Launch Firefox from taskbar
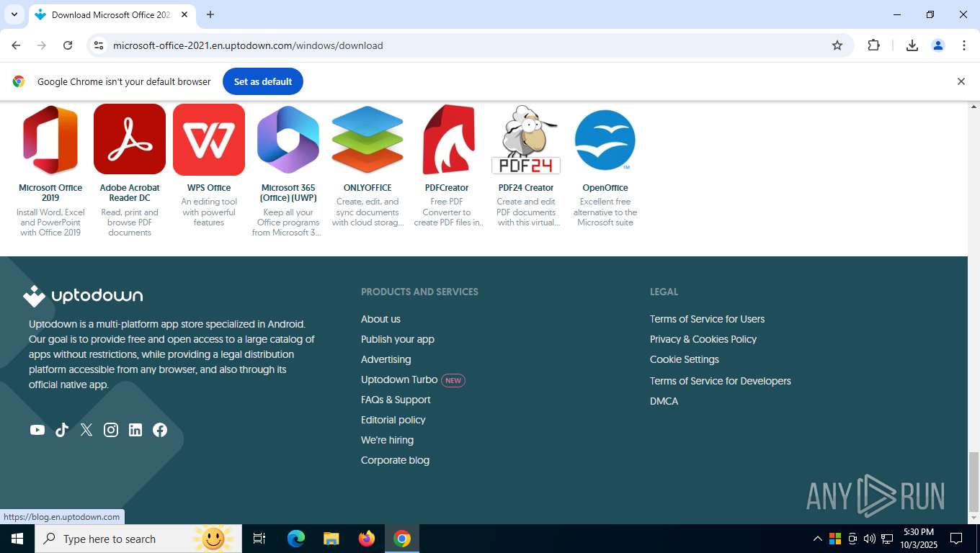Screen dimensions: 980x553 click(367, 539)
